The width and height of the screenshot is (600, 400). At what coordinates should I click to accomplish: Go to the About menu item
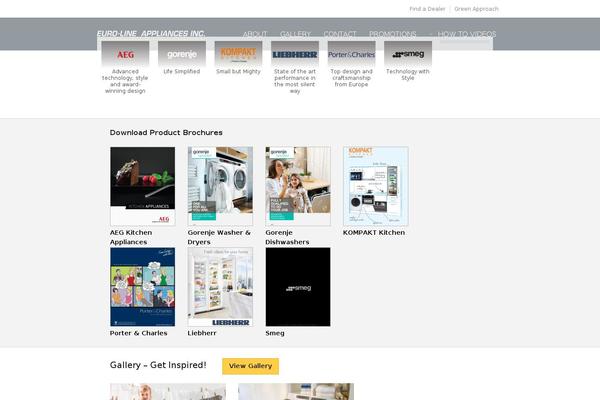click(x=255, y=34)
